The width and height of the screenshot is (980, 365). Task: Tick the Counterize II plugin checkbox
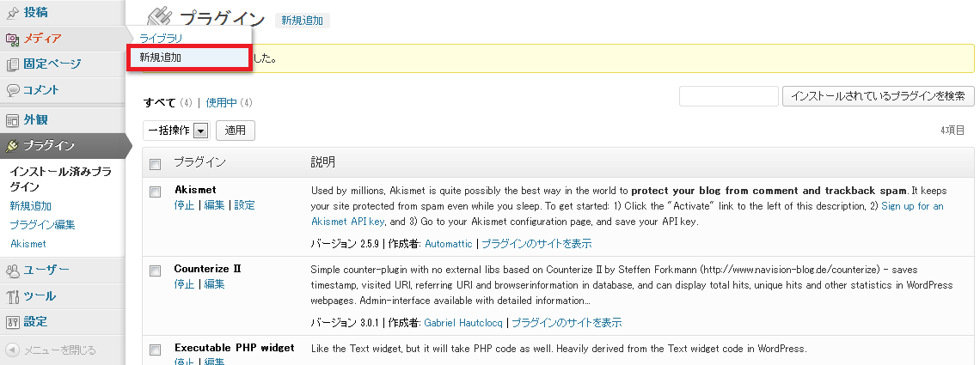[156, 270]
